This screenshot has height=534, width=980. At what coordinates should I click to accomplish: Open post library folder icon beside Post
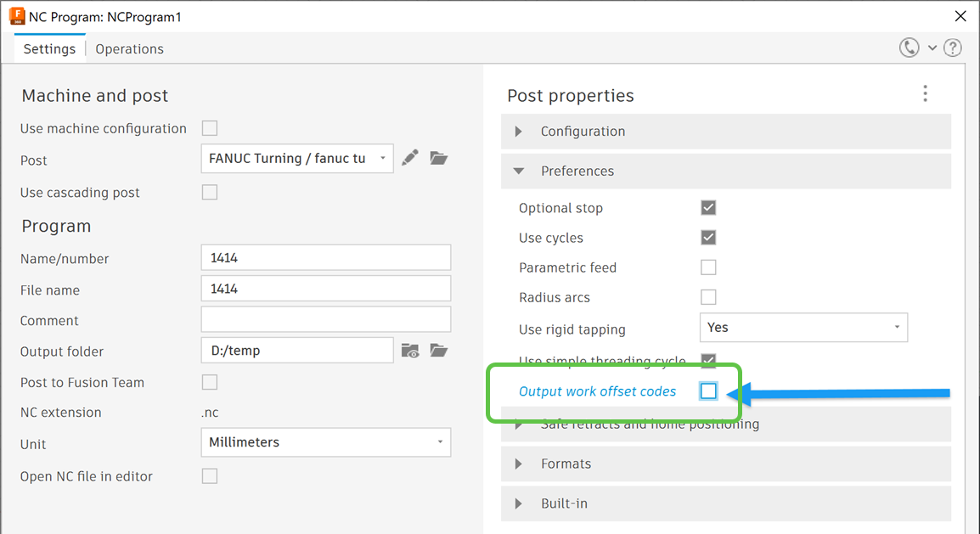[x=438, y=158]
